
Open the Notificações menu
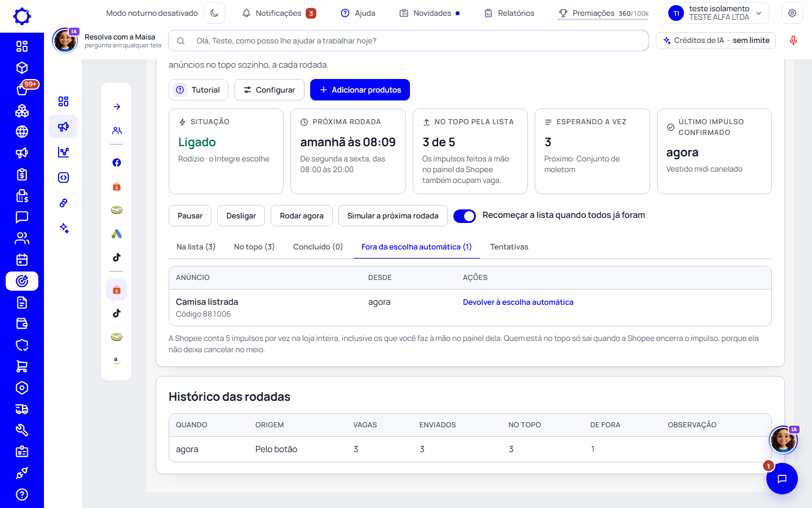point(279,13)
